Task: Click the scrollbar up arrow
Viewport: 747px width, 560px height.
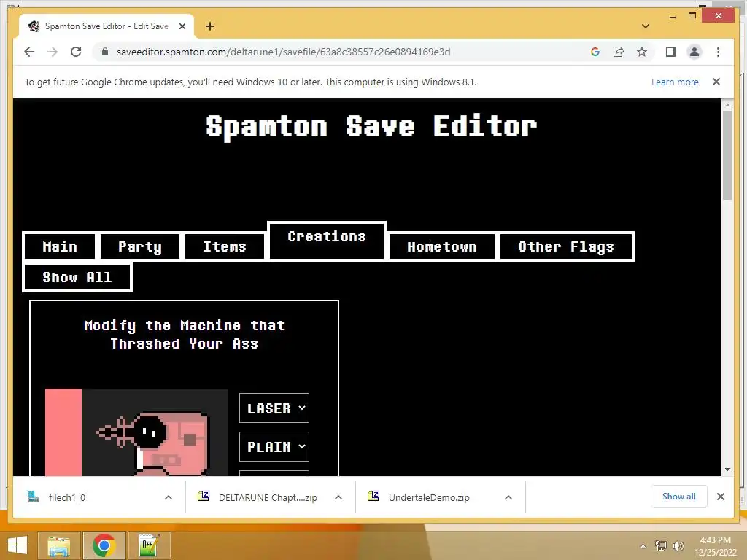Action: coord(727,104)
